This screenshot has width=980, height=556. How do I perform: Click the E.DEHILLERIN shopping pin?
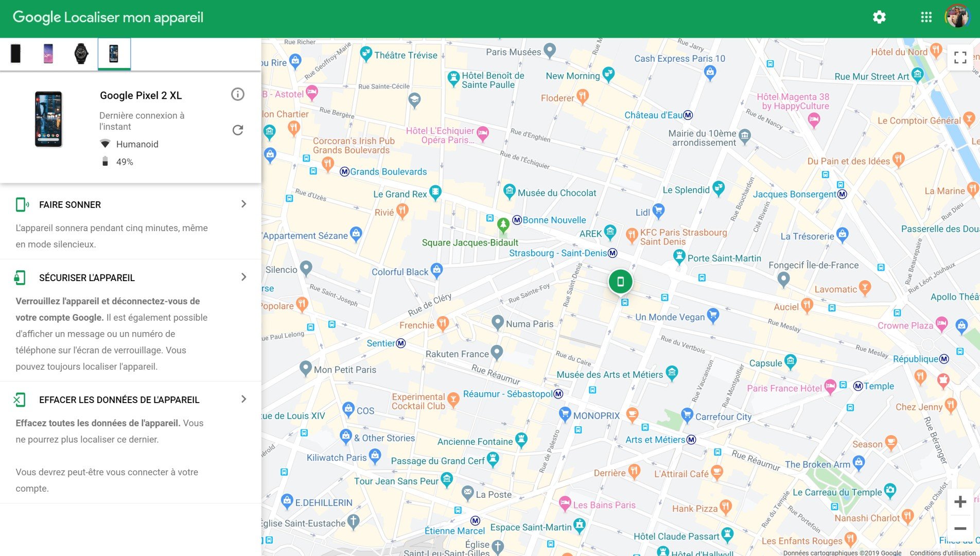(287, 501)
